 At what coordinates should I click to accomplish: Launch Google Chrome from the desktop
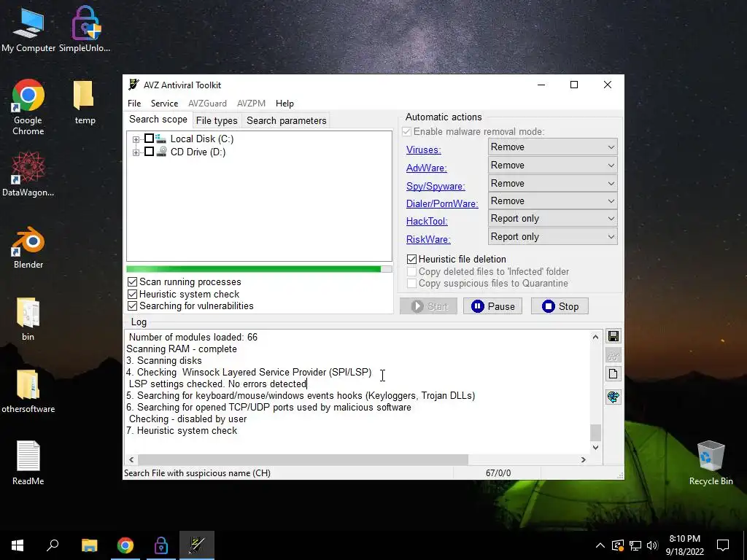(28, 108)
